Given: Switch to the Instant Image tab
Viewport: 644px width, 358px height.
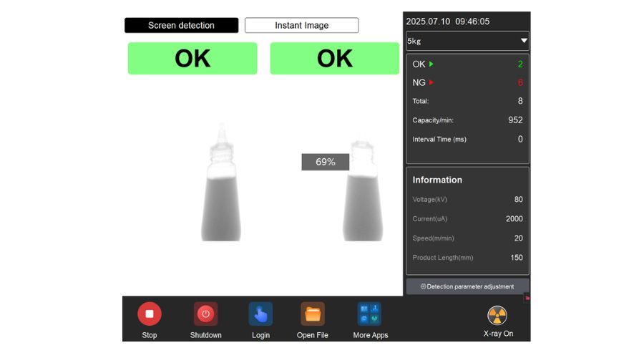Looking at the screenshot, I should click(x=301, y=25).
